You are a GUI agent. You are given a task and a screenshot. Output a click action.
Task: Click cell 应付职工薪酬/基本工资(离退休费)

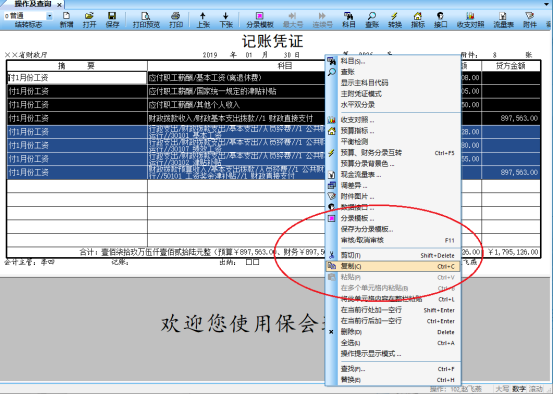tap(236, 78)
